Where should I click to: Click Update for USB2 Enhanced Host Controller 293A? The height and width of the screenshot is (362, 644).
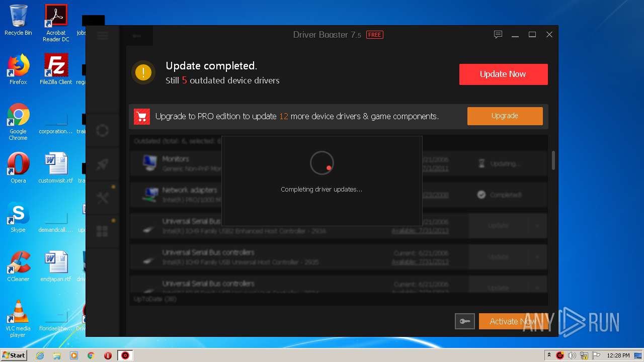[498, 226]
